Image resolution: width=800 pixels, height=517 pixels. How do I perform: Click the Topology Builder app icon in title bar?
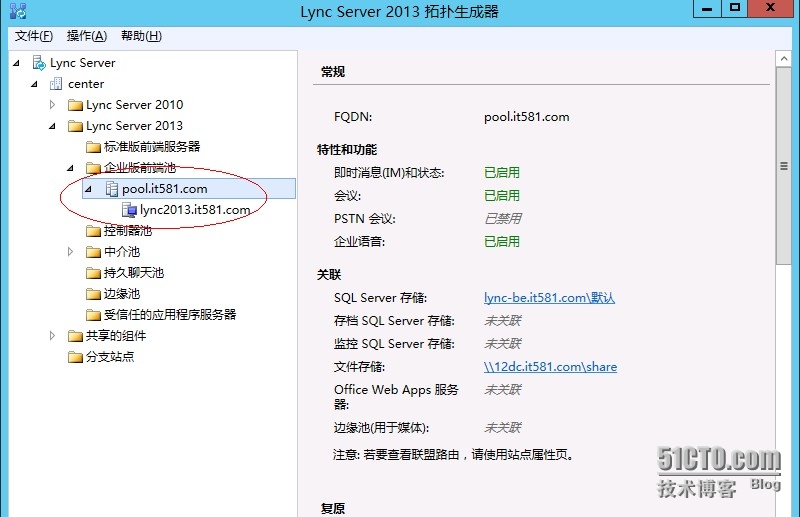(18, 11)
